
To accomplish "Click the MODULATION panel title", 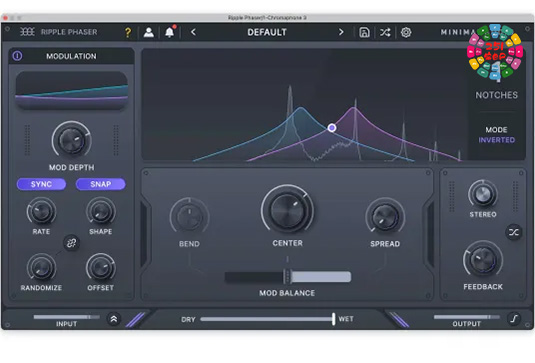I will [x=71, y=56].
